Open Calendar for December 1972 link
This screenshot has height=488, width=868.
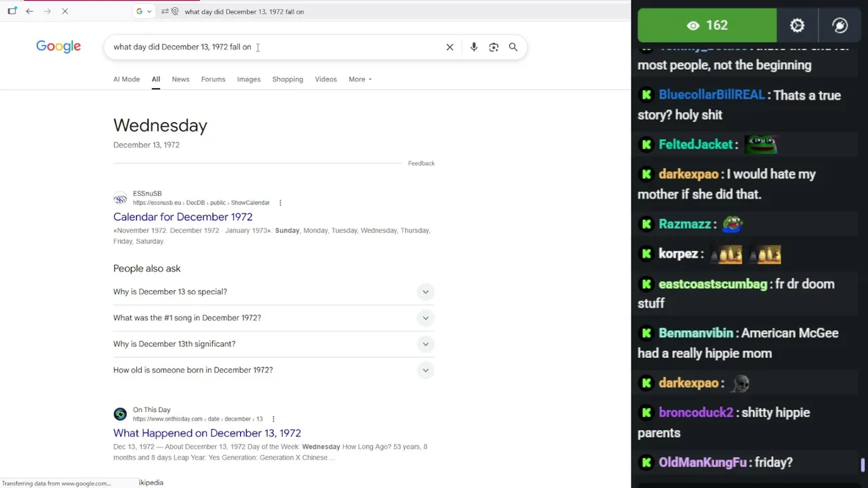pyautogui.click(x=182, y=217)
